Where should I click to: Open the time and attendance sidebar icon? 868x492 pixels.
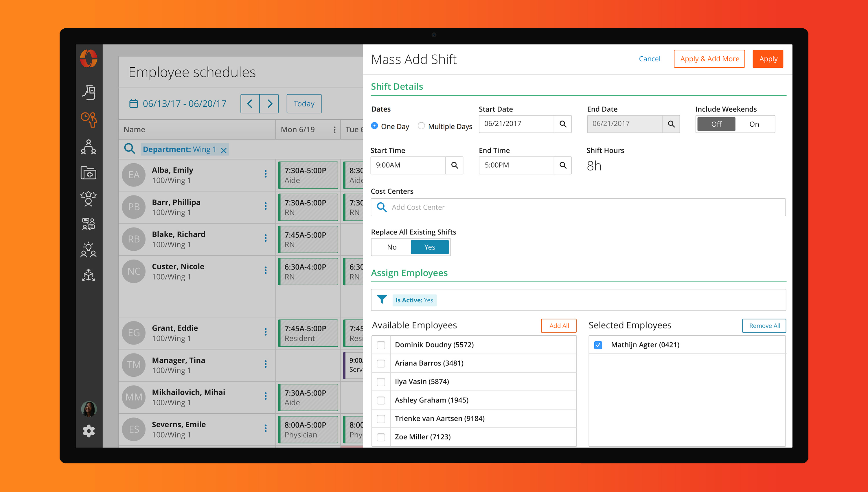coord(89,119)
